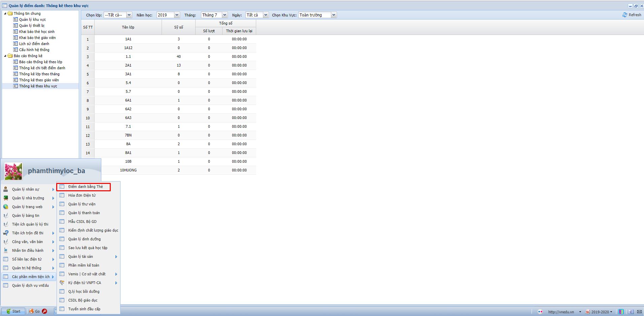Image resolution: width=644 pixels, height=316 pixels.
Task: Select Điểm danh bằng Thẻ menu item
Action: (x=86, y=187)
